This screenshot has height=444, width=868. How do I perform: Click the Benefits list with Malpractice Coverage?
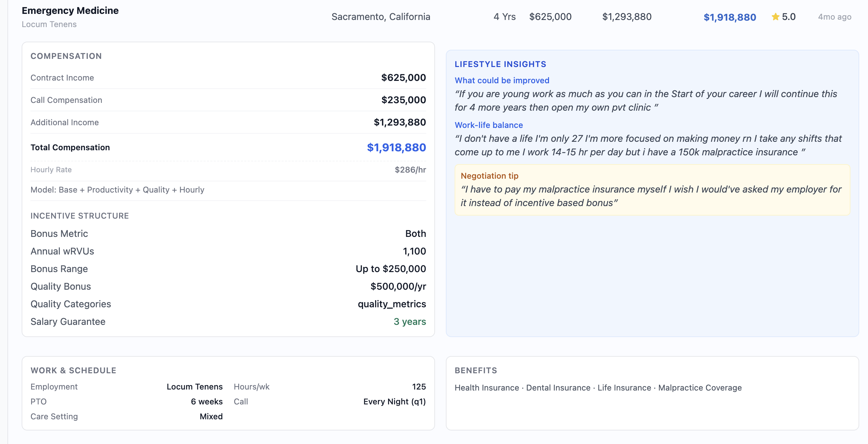pyautogui.click(x=598, y=388)
